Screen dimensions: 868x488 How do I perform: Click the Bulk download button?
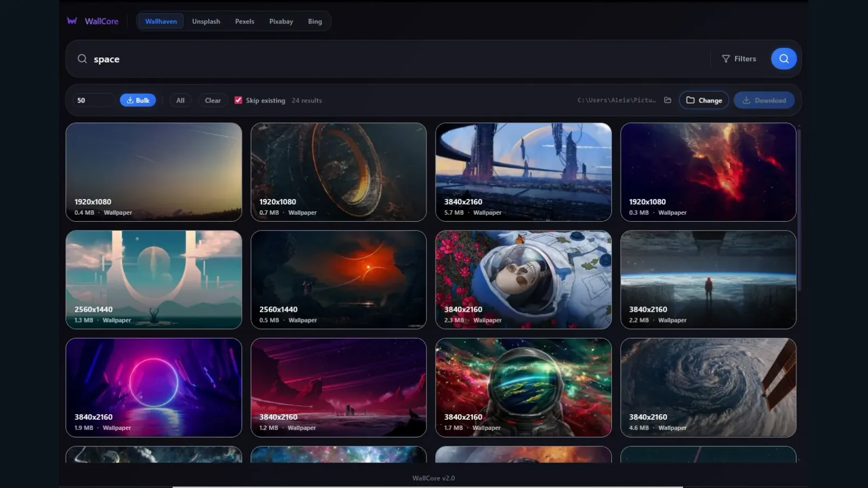tap(138, 100)
